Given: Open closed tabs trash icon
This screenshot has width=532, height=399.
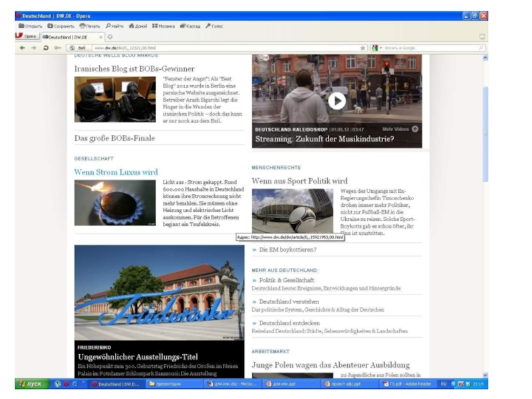Looking at the screenshot, I should point(482,37).
